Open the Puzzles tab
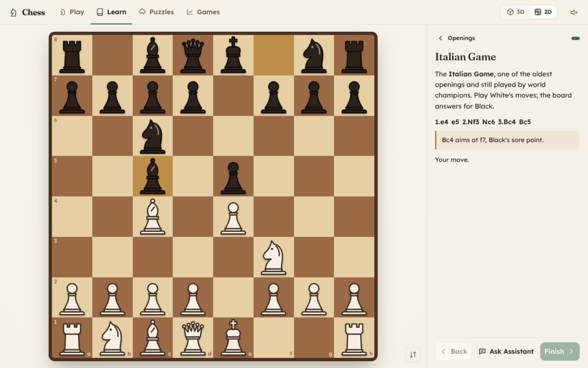This screenshot has width=588, height=368. pyautogui.click(x=156, y=12)
